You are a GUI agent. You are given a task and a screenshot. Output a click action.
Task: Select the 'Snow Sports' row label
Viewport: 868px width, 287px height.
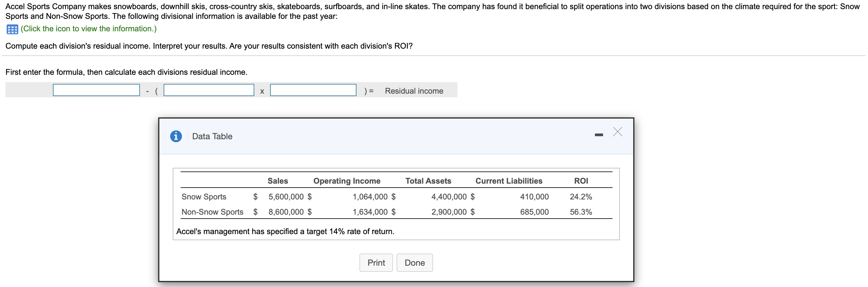pyautogui.click(x=204, y=197)
